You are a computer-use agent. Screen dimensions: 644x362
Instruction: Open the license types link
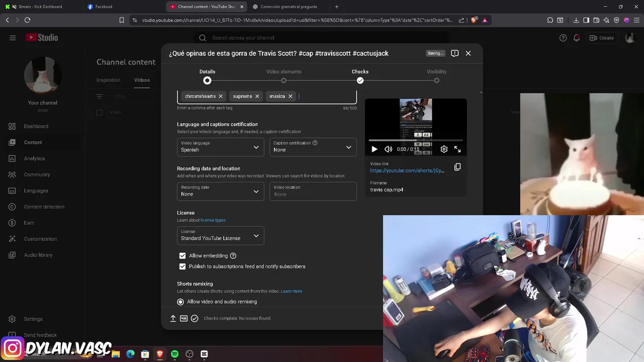[213, 220]
